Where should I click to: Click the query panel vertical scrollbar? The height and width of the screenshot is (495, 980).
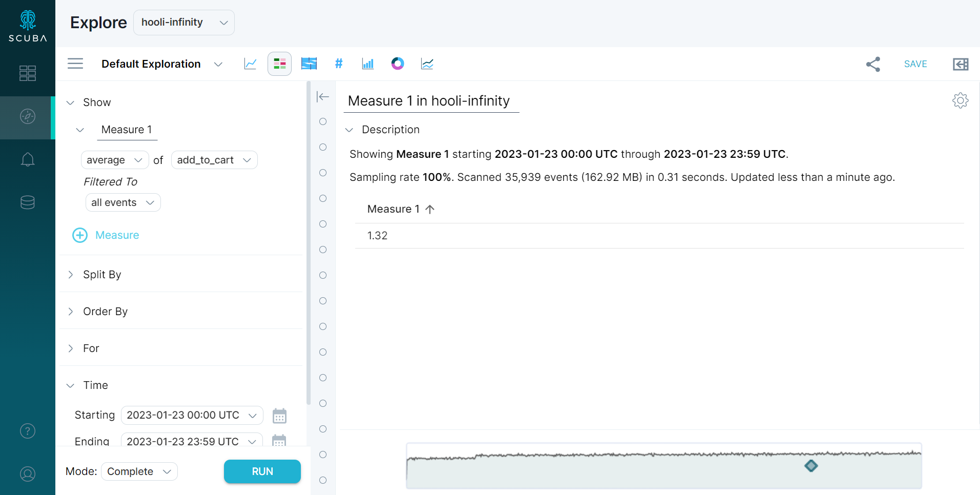[309, 243]
